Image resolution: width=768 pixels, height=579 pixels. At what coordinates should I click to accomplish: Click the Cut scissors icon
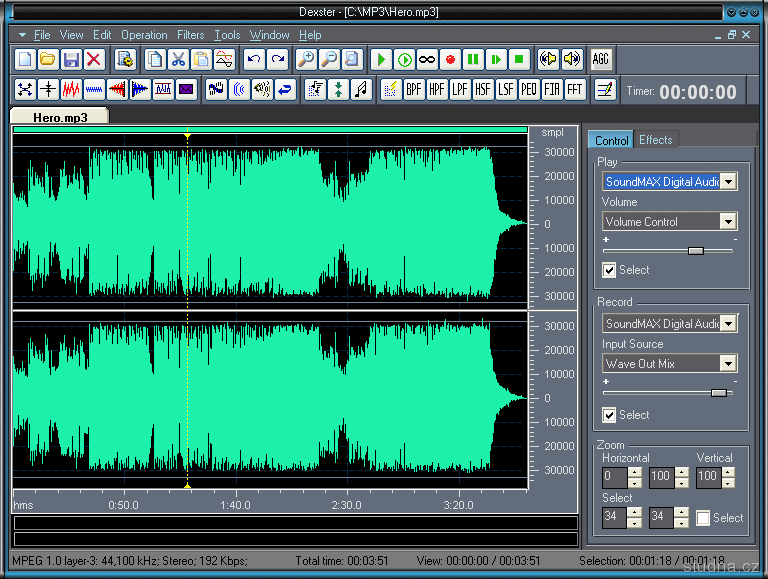(178, 59)
